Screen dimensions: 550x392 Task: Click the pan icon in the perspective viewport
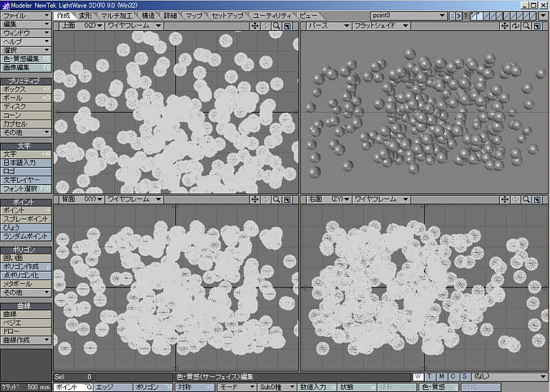pos(505,26)
